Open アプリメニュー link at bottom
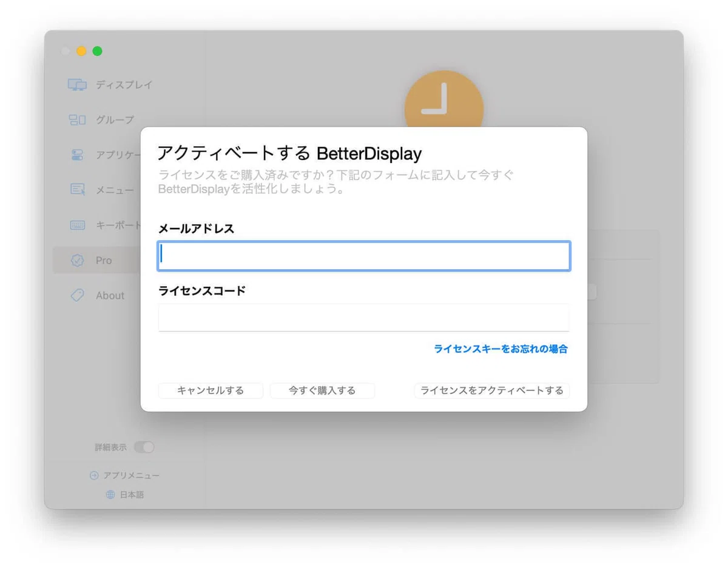The height and width of the screenshot is (568, 728). click(x=132, y=475)
